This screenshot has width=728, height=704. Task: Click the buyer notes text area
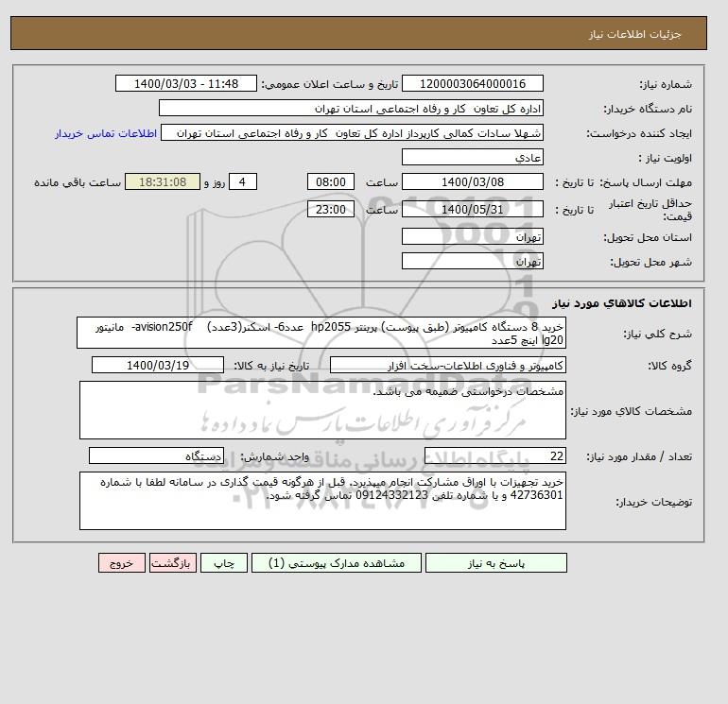[x=322, y=501]
